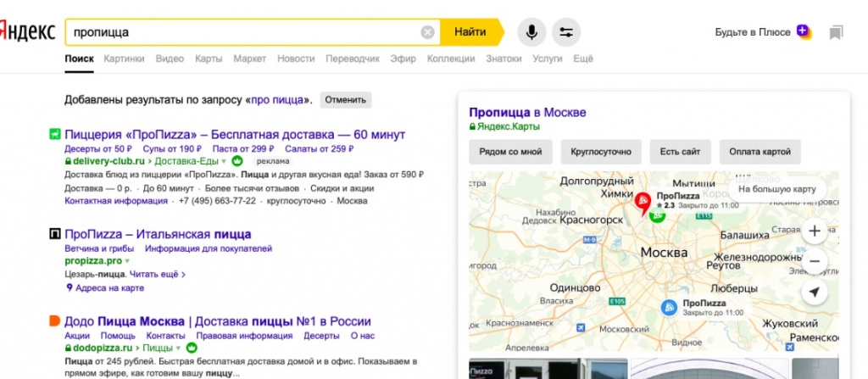868x379 pixels.
Task: Open Dodo Правовая информация sitelink
Action: [x=244, y=336]
